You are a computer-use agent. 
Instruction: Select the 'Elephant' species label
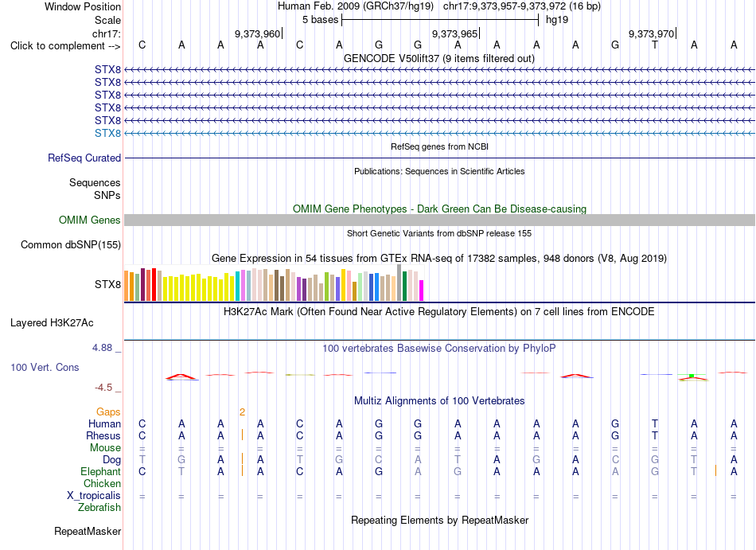[x=101, y=471]
